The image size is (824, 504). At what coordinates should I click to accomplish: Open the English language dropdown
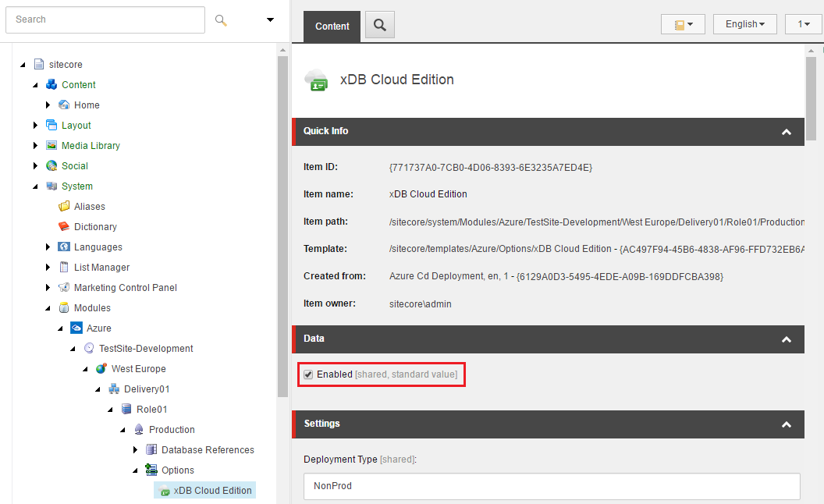pyautogui.click(x=744, y=24)
